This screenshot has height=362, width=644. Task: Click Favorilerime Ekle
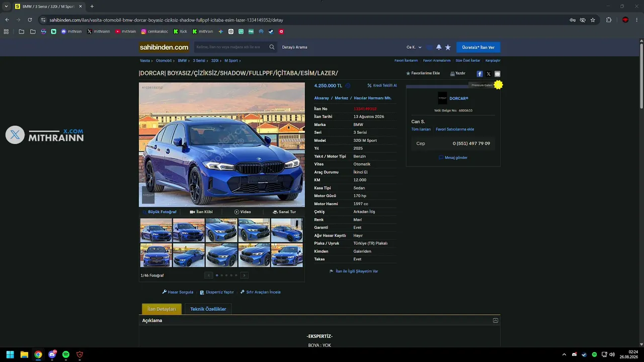[423, 73]
